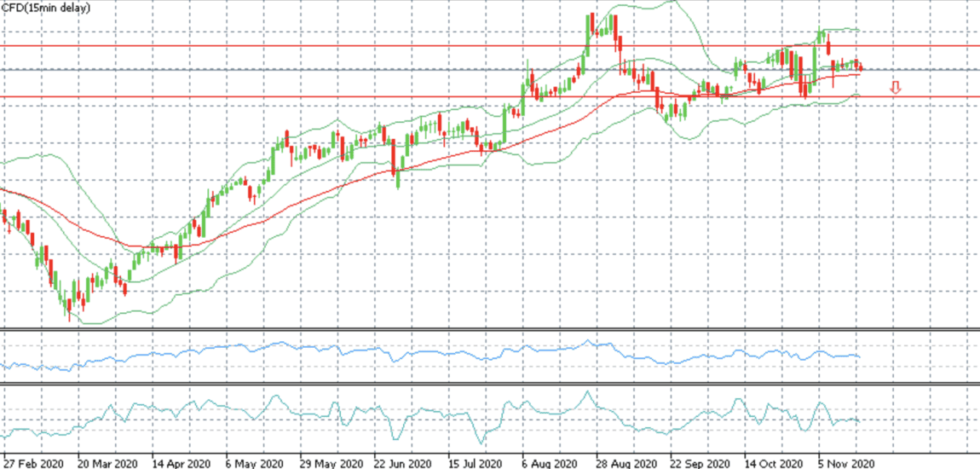
Task: Click the 20 Mar 2020 date label
Action: (x=107, y=464)
